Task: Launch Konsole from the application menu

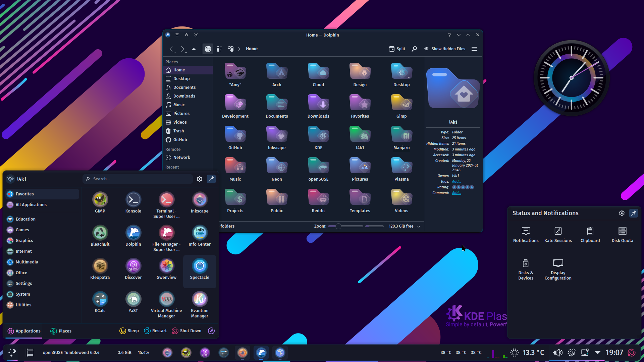Action: [x=133, y=203]
